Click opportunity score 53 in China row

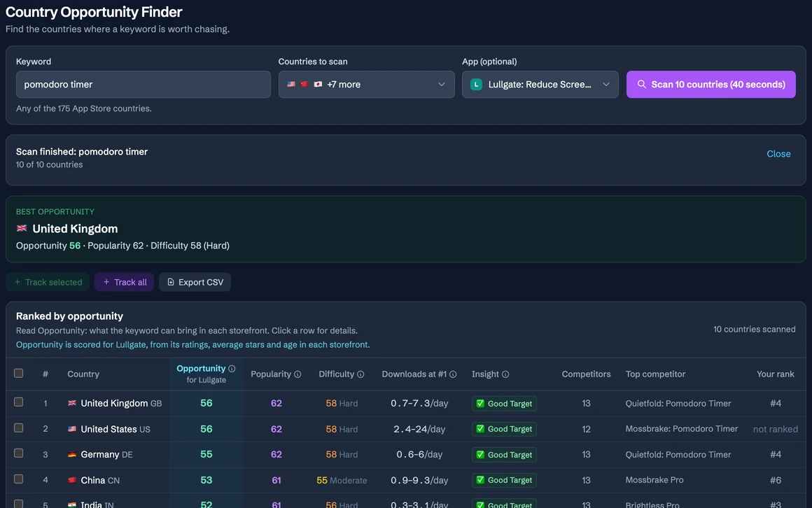pyautogui.click(x=206, y=480)
